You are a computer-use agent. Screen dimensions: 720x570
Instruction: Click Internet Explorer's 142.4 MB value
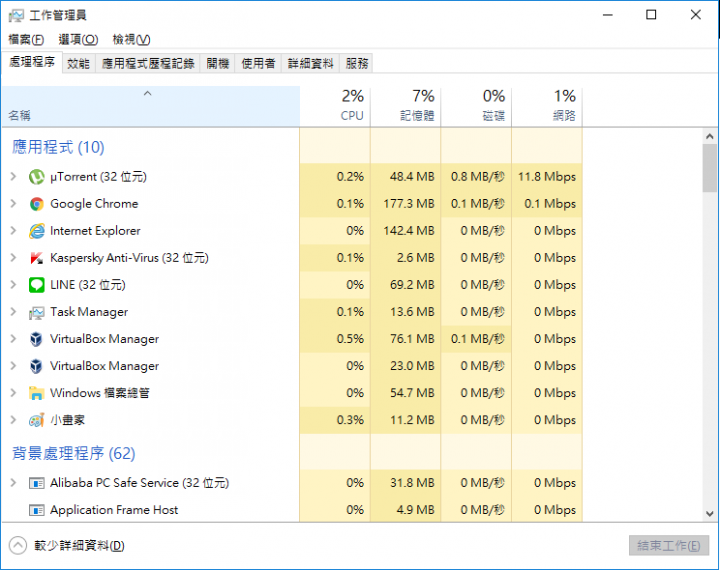[409, 231]
